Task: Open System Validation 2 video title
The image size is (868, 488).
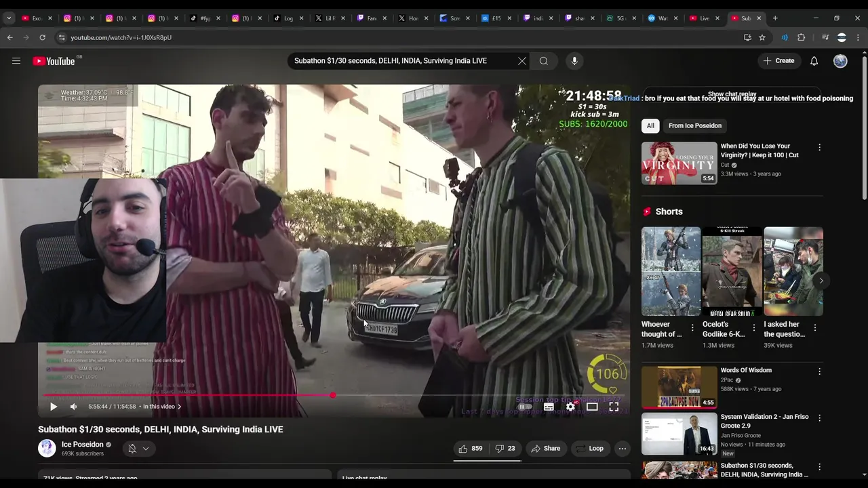Action: [x=764, y=421]
